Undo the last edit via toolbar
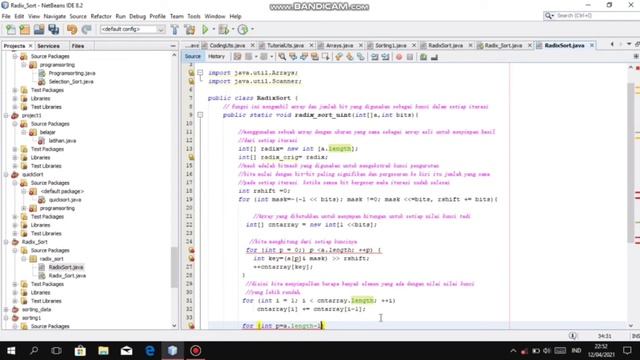The height and width of the screenshot is (360, 640). [x=72, y=29]
